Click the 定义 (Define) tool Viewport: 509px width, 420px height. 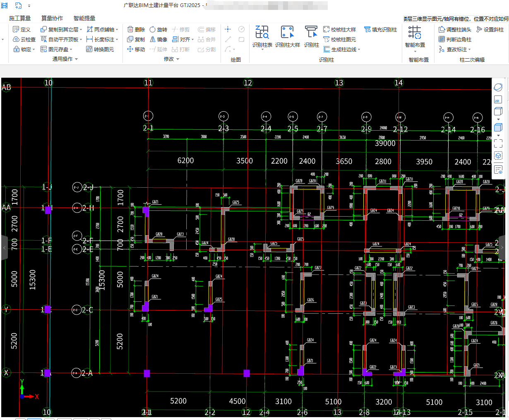click(22, 29)
